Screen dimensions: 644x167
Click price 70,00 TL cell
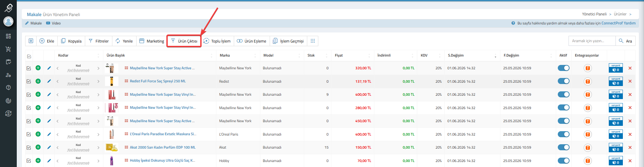[x=364, y=161]
